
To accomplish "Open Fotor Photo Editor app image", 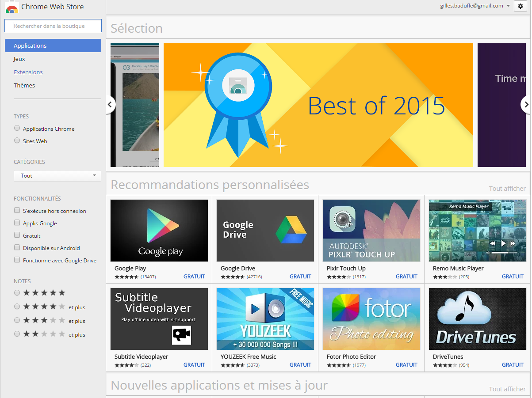I will pos(371,319).
